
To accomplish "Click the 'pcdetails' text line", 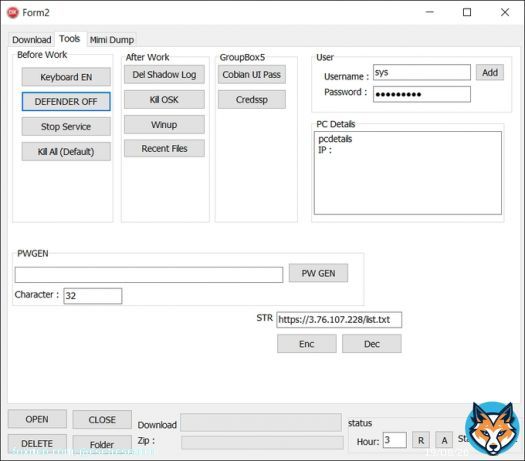I will click(x=335, y=139).
